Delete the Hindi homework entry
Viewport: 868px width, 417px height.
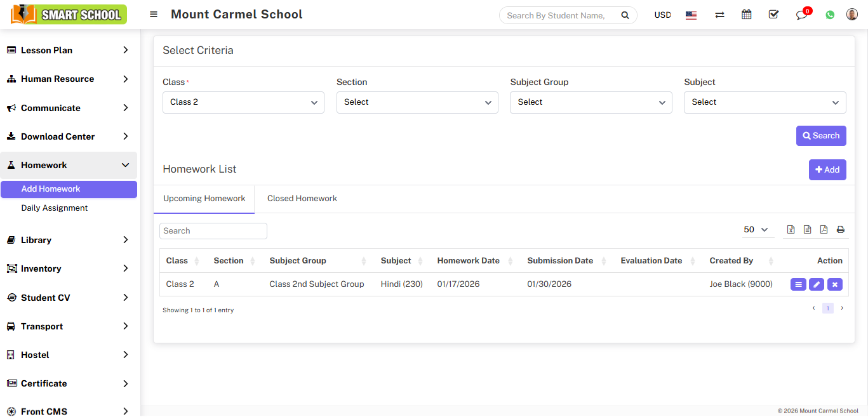click(835, 284)
